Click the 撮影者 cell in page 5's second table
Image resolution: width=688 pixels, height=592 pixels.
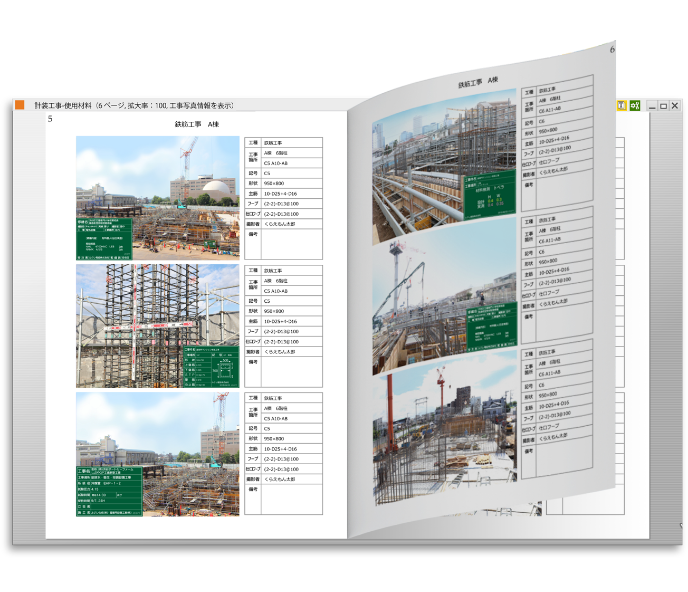253,352
